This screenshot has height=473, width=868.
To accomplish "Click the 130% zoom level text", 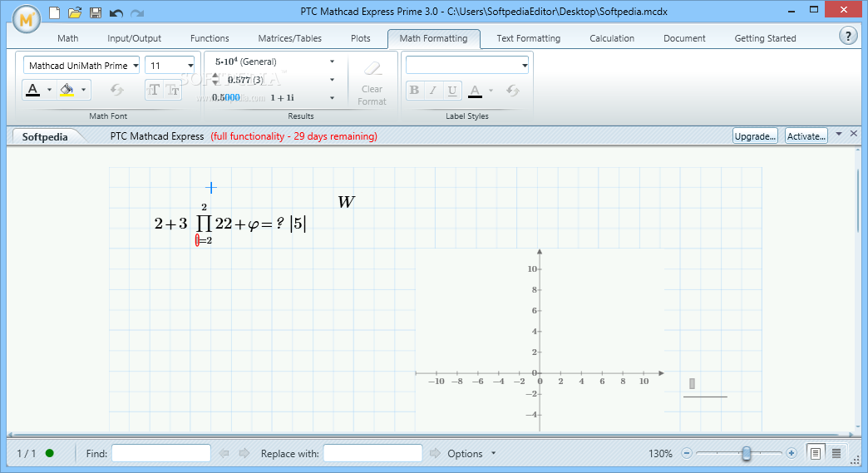I will [660, 453].
